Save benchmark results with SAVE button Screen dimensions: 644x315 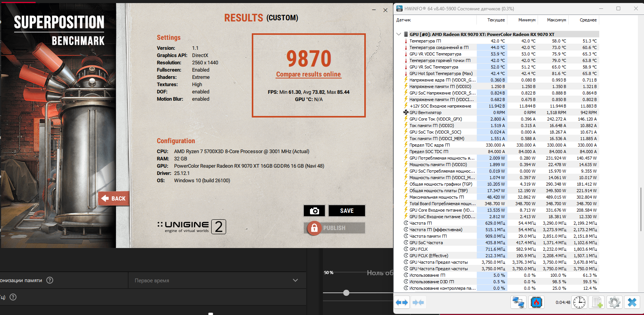point(347,211)
